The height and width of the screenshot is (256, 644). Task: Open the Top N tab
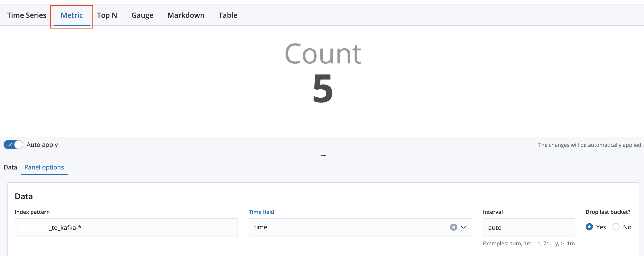point(107,15)
